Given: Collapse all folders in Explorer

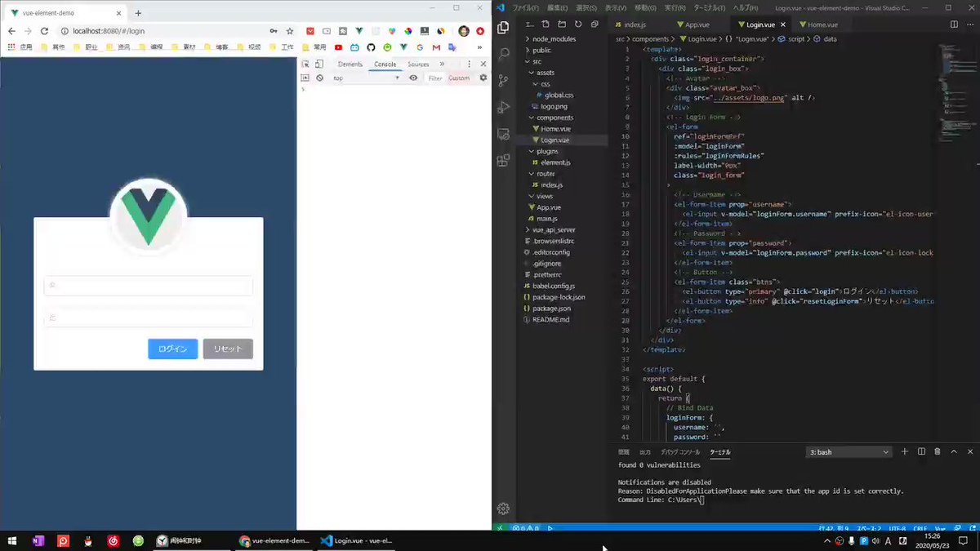Looking at the screenshot, I should [x=595, y=24].
